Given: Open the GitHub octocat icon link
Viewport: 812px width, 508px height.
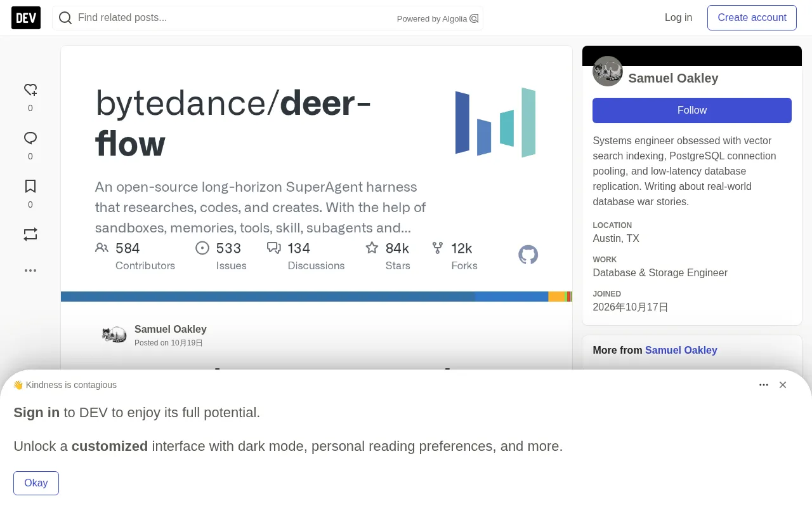Looking at the screenshot, I should tap(528, 255).
